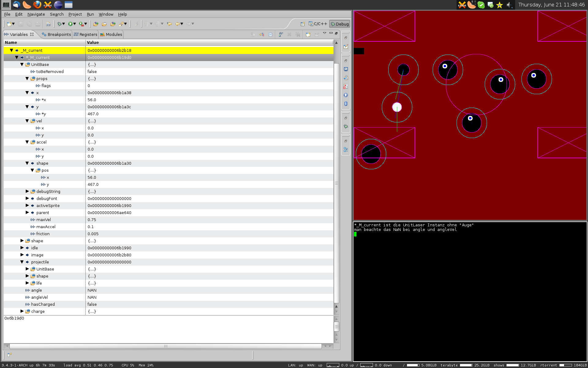
Task: Toggle Show Logical Structure button
Action: (262, 34)
